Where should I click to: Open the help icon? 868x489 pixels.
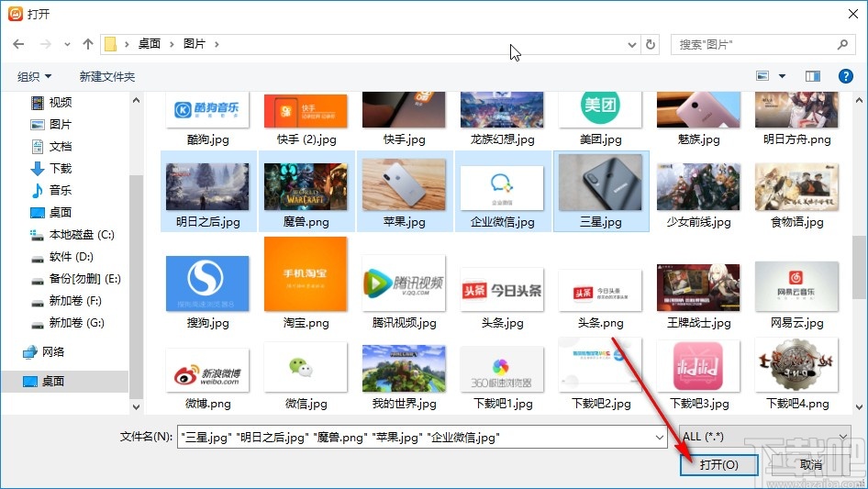846,76
